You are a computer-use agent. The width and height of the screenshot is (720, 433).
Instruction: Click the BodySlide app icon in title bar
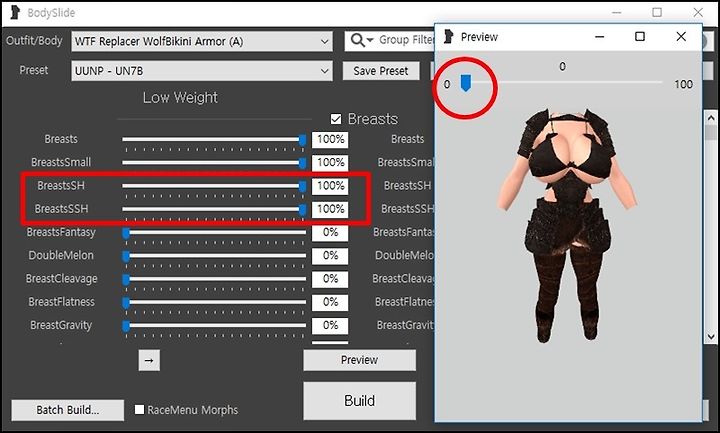[x=15, y=12]
